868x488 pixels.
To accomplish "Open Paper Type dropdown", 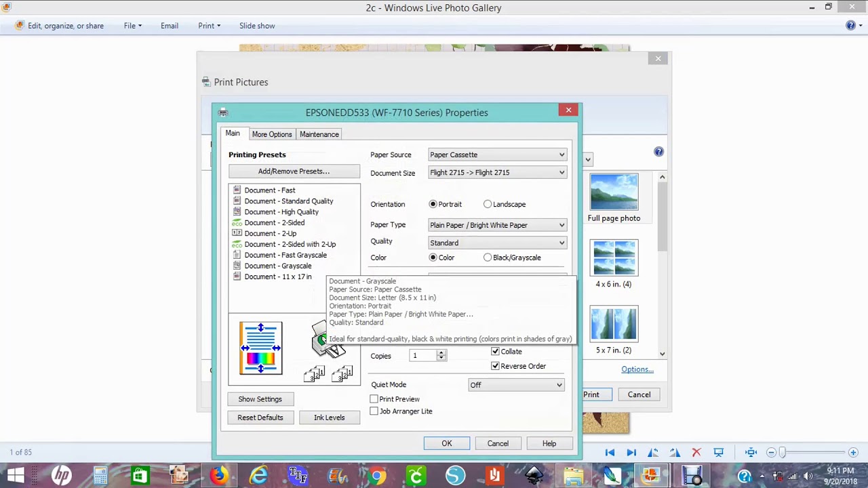I will coord(497,225).
